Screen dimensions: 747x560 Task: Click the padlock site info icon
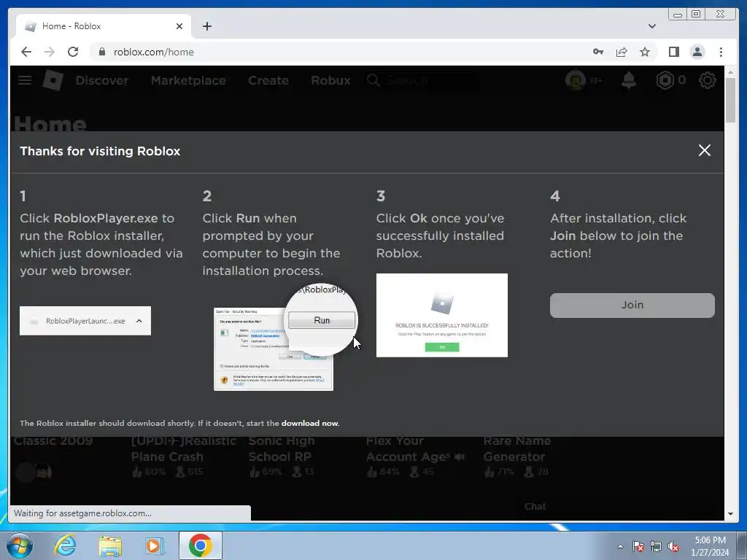point(101,52)
